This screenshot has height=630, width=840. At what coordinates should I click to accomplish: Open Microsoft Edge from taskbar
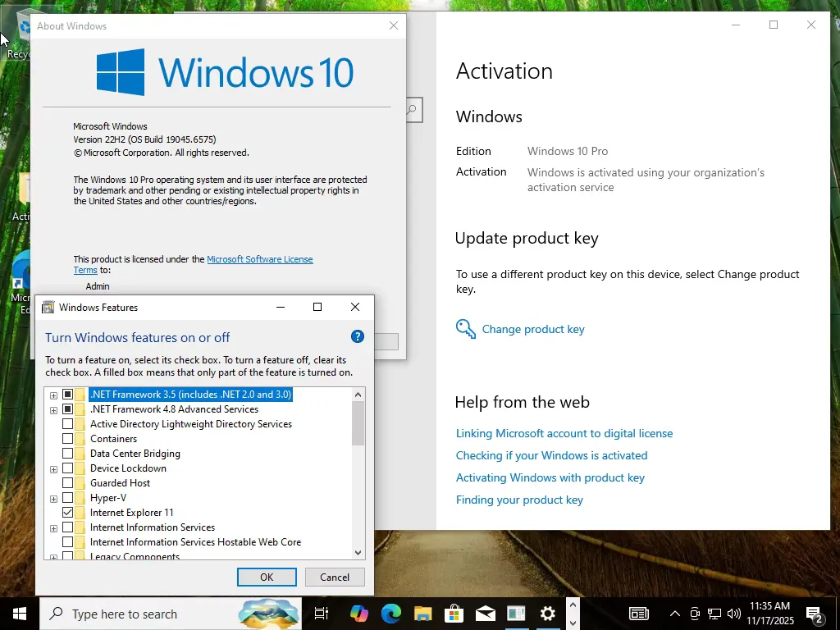[391, 614]
